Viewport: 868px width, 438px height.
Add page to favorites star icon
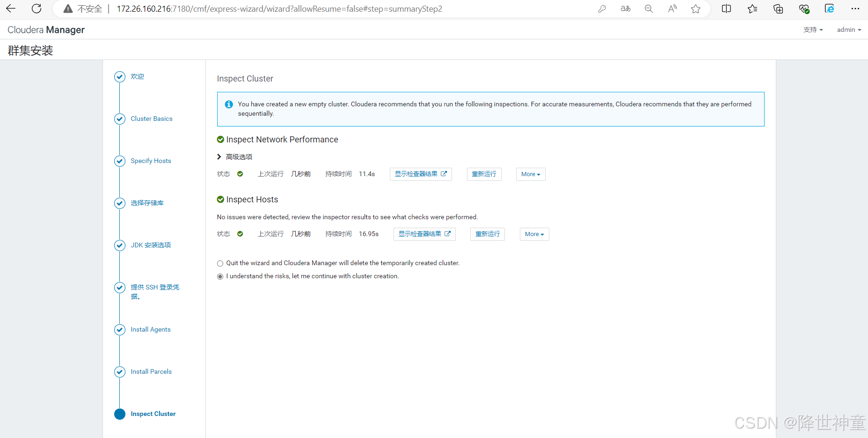point(696,9)
